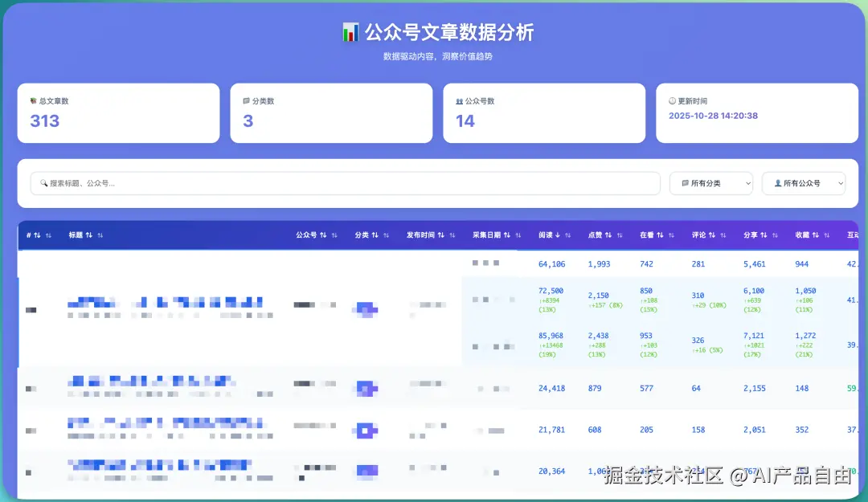Click the magnifier icon in the search box
Image resolution: width=868 pixels, height=502 pixels.
coord(43,183)
